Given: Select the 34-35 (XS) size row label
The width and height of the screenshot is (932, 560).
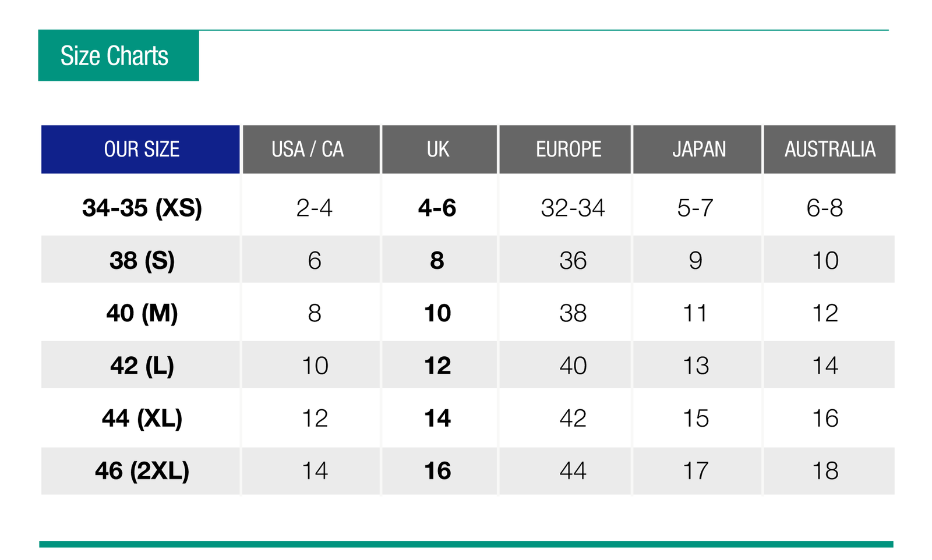Looking at the screenshot, I should pyautogui.click(x=142, y=208).
